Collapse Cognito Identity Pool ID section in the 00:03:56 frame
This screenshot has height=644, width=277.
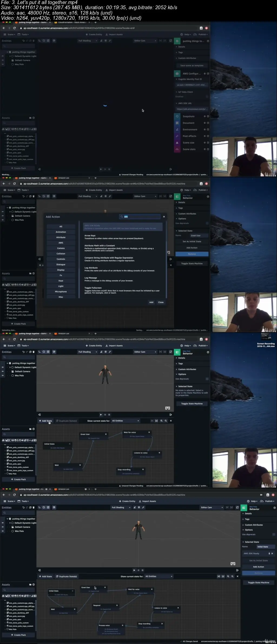(176, 79)
